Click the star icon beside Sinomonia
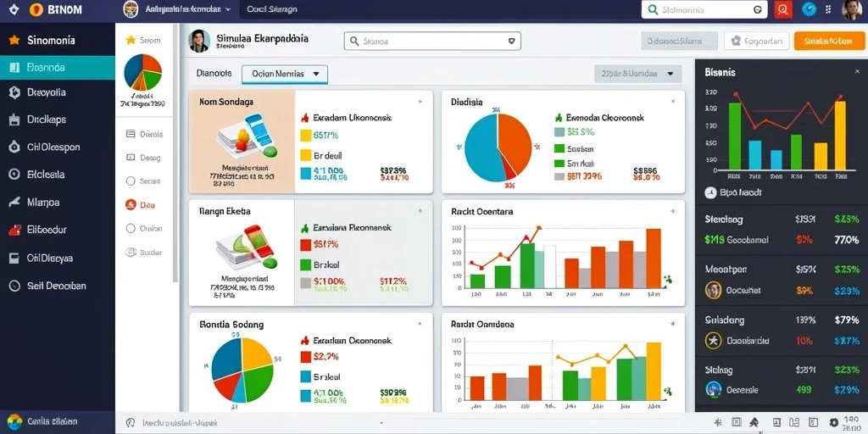868x434 pixels. coord(14,41)
